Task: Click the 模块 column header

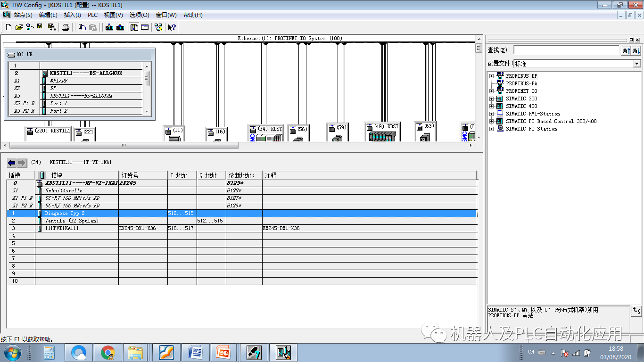Action: click(77, 175)
